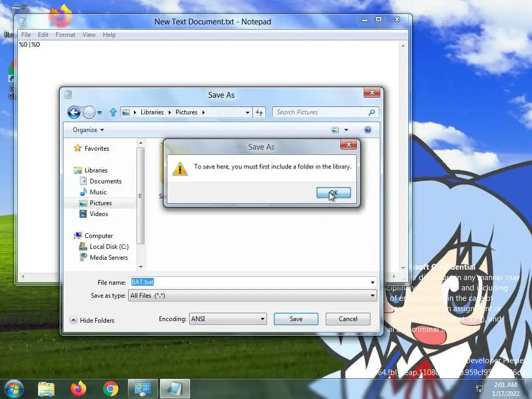This screenshot has height=399, width=532.
Task: Click the Forward navigation button
Action: click(89, 112)
